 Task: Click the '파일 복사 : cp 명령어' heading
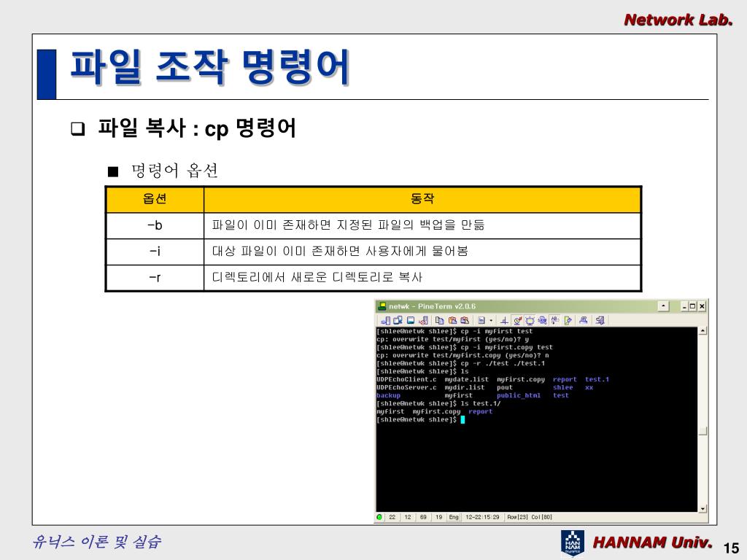click(x=197, y=128)
